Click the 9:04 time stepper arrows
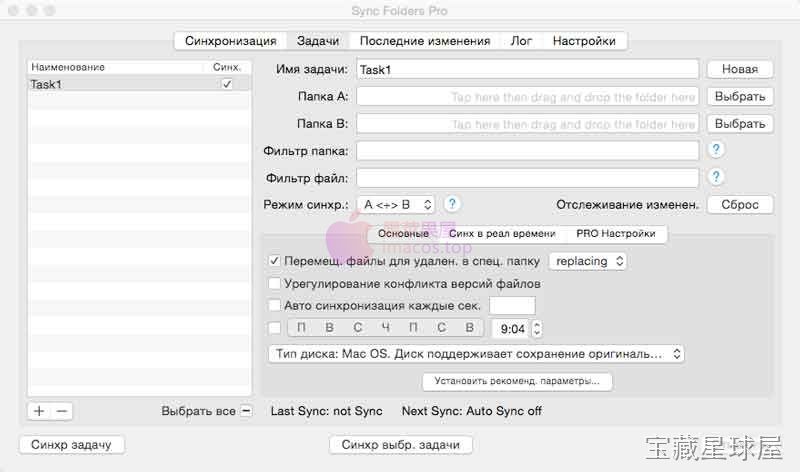The width and height of the screenshot is (800, 472). click(537, 329)
